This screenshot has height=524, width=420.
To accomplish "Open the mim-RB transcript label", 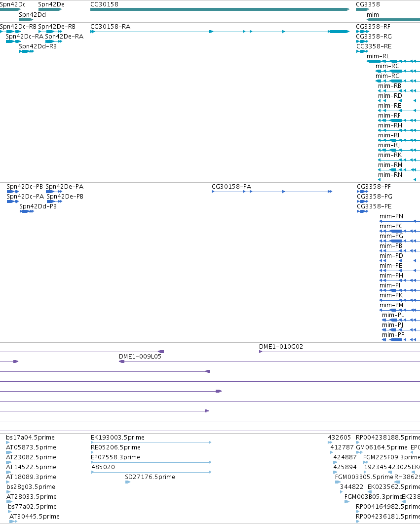I will pos(389,86).
